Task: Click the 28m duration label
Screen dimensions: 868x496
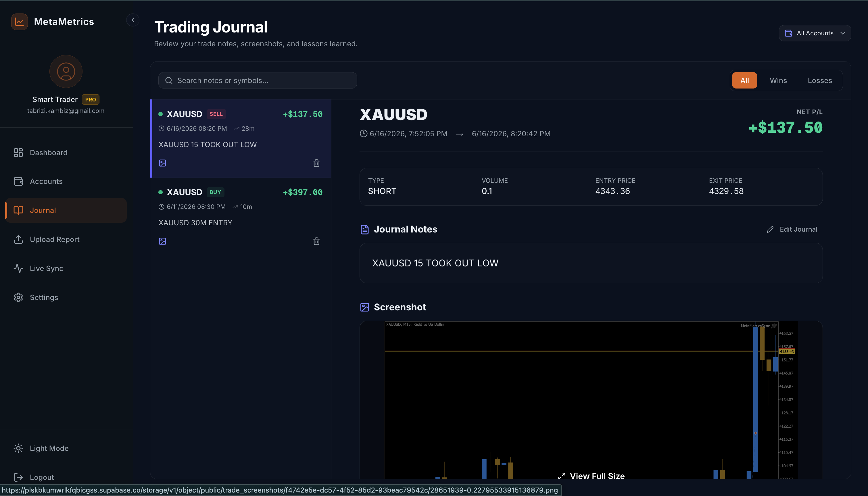Action: pyautogui.click(x=248, y=129)
